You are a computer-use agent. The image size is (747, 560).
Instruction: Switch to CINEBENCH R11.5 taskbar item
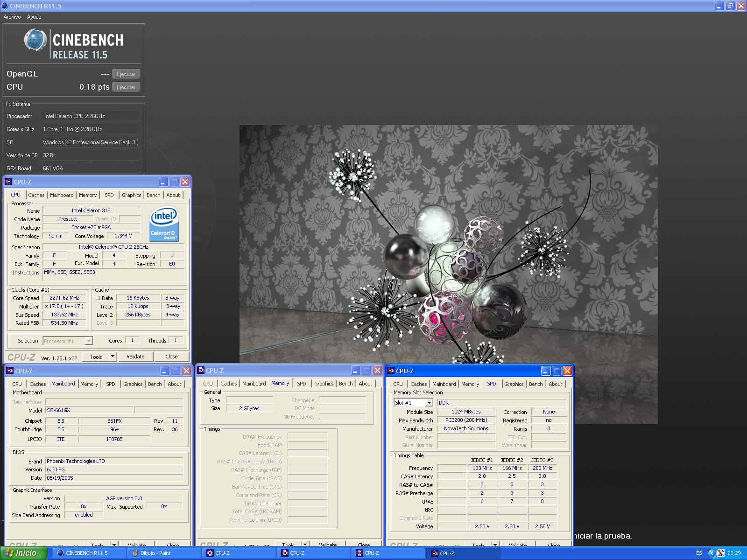coord(89,553)
